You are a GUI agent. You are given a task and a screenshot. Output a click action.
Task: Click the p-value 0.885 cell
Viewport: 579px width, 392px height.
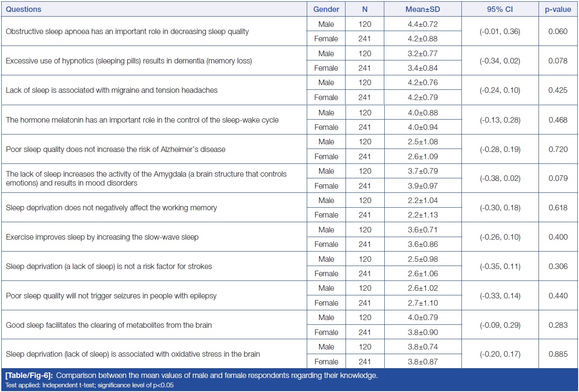click(x=558, y=354)
